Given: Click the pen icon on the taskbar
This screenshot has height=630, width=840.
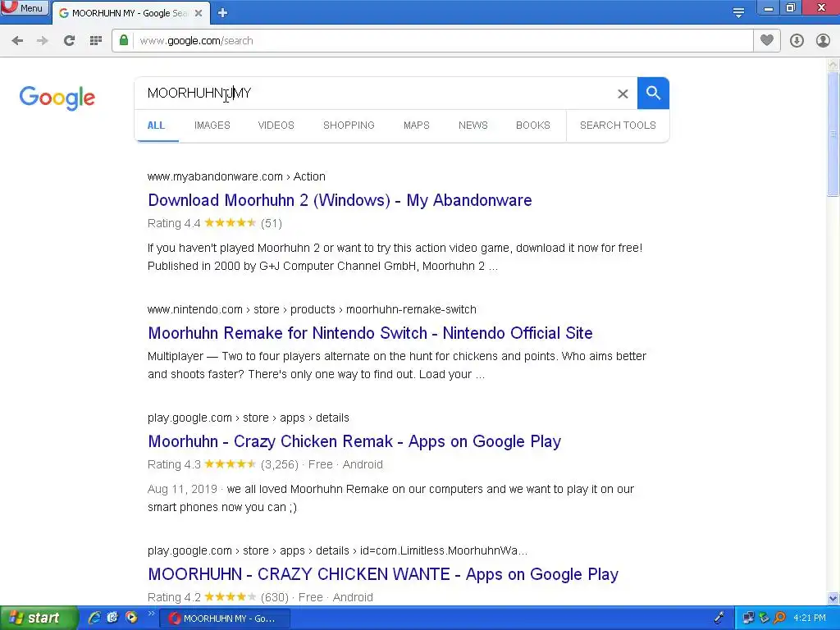Looking at the screenshot, I should click(719, 619).
